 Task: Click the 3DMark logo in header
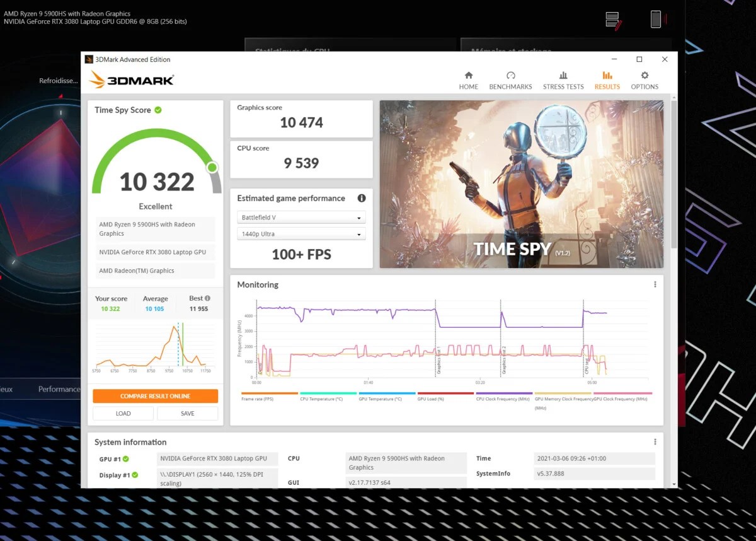(132, 79)
